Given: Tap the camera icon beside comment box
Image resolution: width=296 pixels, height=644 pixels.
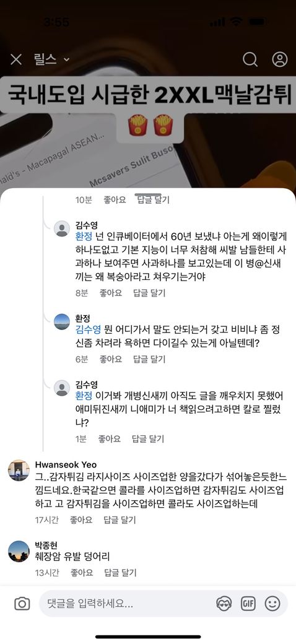Looking at the screenshot, I should tap(22, 604).
